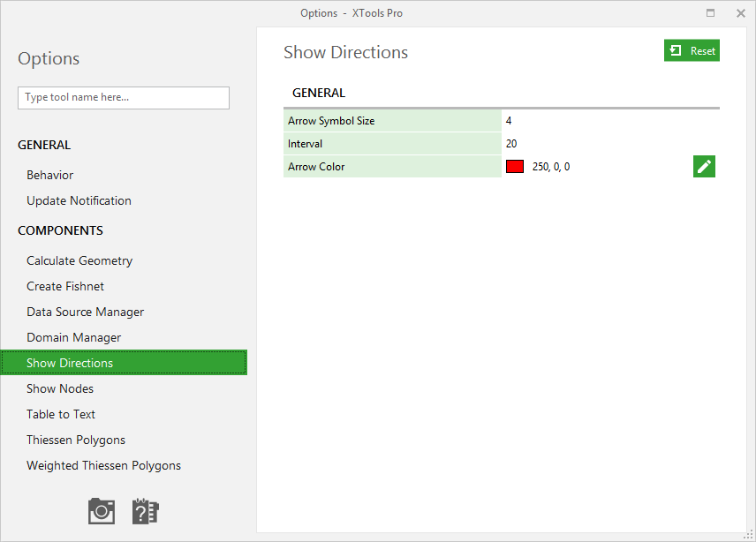Click the Reset button
Screen dimensions: 756x542
692,50
